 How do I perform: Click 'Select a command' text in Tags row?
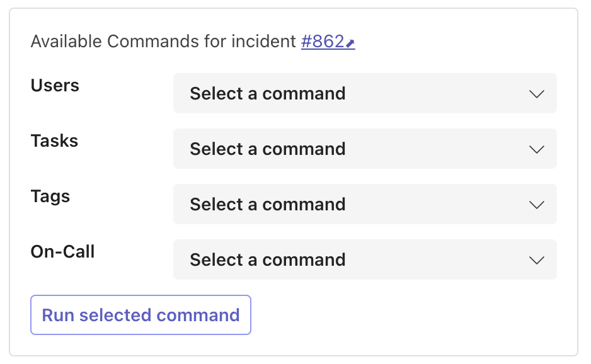pos(268,204)
